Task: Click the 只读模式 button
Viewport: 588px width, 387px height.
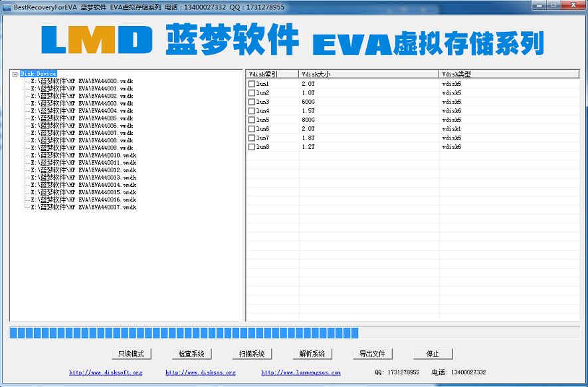Action: 131,353
